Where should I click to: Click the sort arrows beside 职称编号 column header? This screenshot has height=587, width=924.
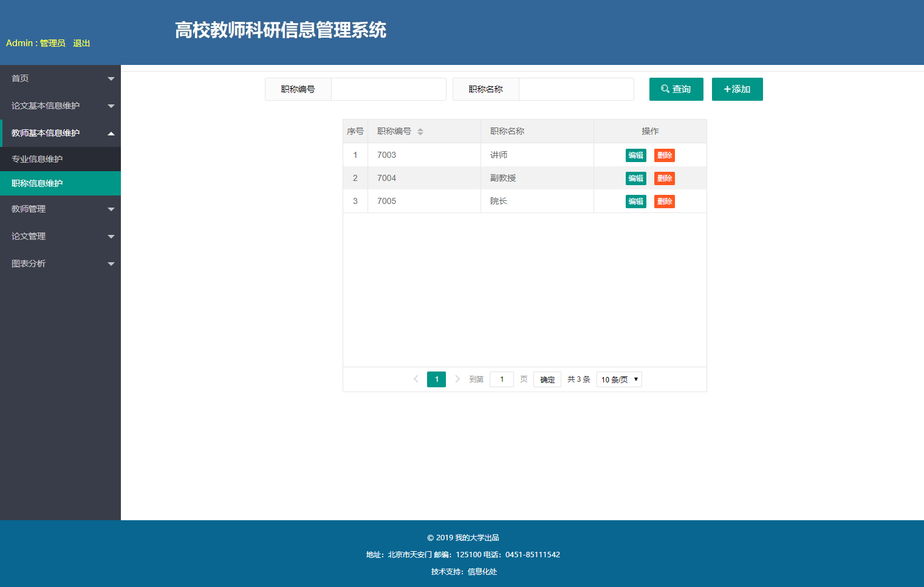pos(420,131)
